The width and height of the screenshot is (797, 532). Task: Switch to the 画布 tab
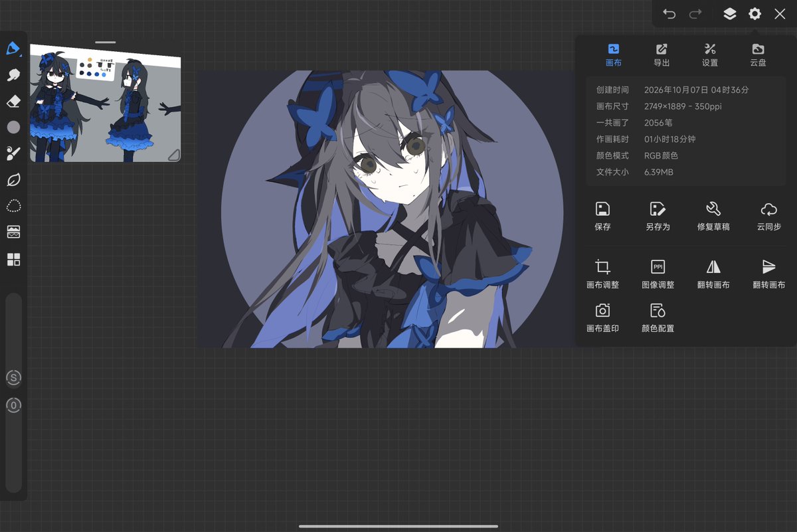tap(614, 55)
